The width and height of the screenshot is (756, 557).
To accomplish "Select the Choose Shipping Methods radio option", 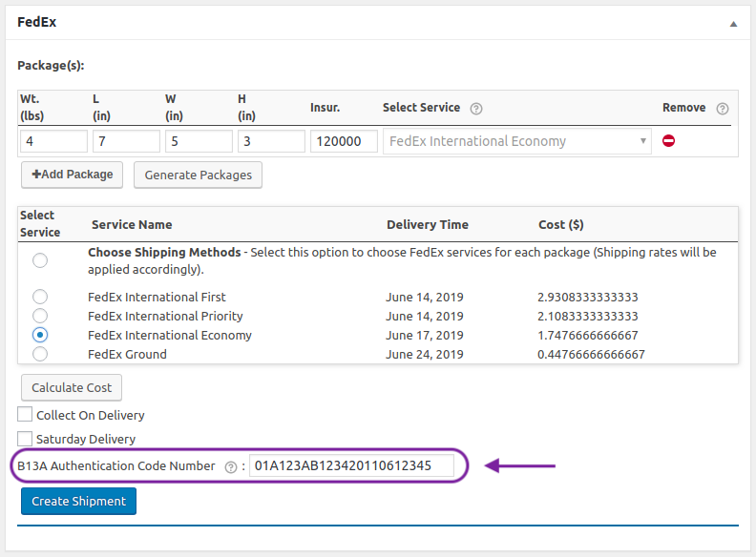I will pos(40,260).
